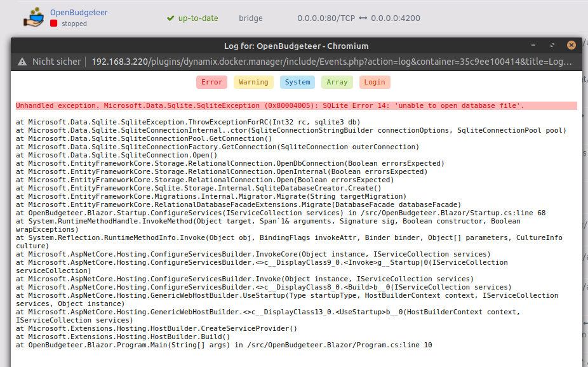
Task: Select the Login log filter button
Action: pyautogui.click(x=375, y=82)
